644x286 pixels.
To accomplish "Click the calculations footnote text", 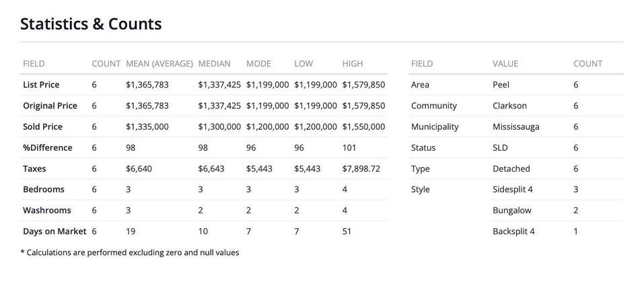I will coord(130,253).
